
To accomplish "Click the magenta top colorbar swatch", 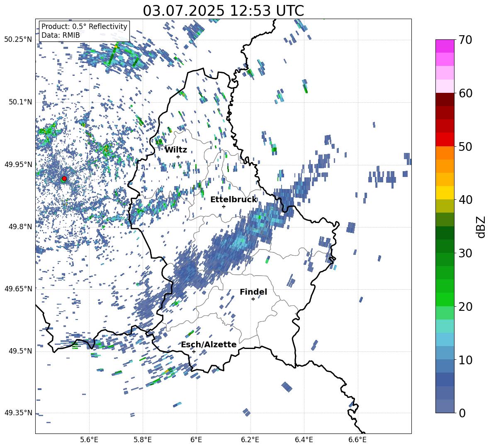I will 445,46.
